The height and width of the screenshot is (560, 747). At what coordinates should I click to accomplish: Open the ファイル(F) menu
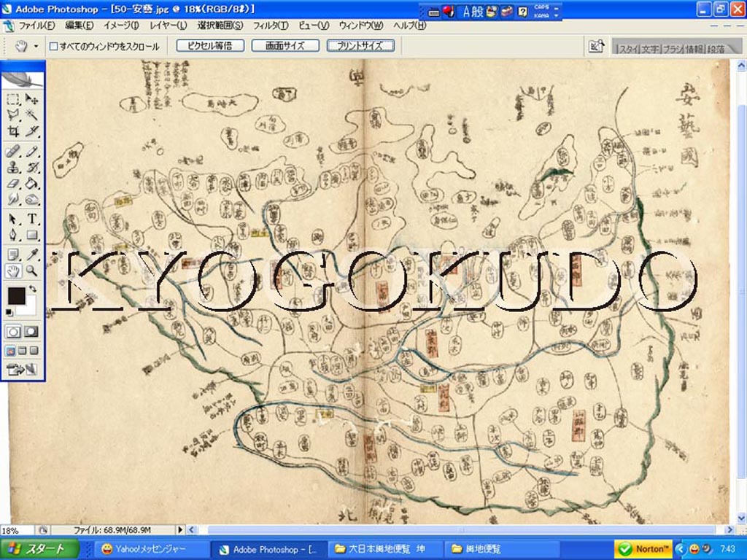pos(36,26)
